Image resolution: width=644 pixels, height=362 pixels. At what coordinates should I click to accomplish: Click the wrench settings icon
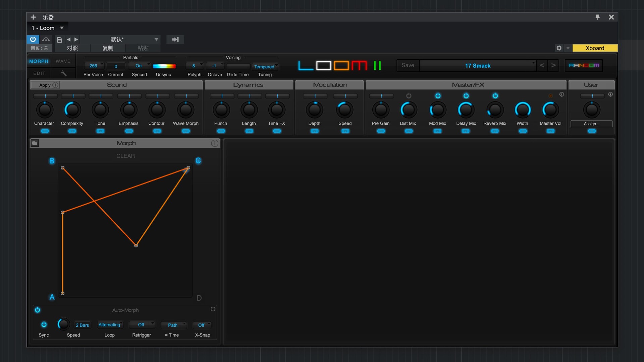pos(63,73)
